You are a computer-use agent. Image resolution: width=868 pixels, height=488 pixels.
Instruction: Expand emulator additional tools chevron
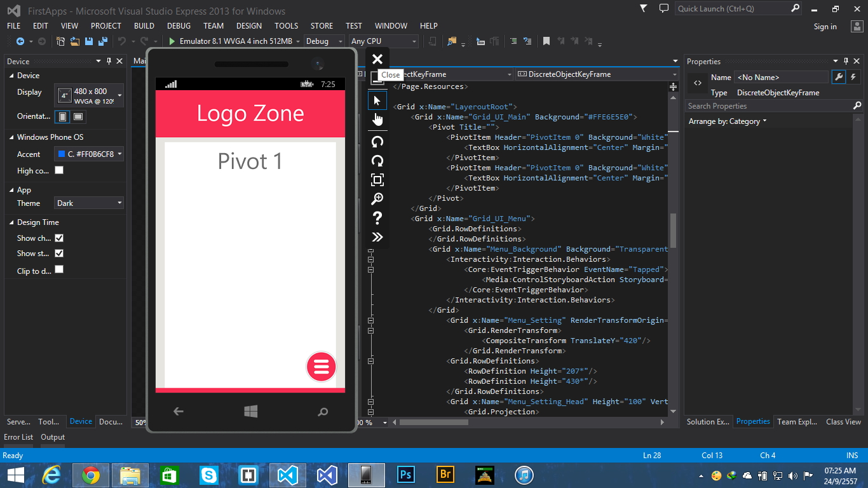tap(377, 237)
